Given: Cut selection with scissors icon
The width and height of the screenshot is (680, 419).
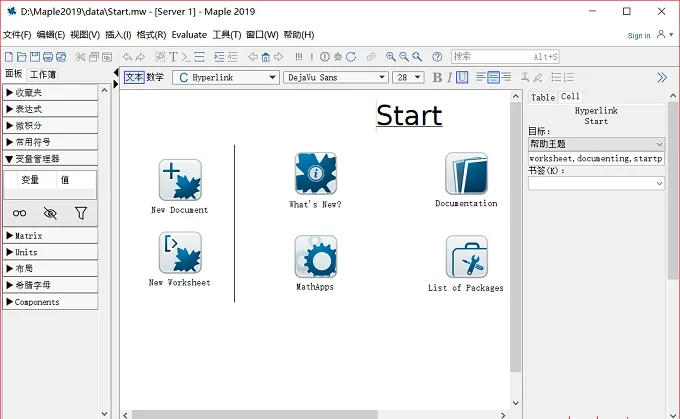Looking at the screenshot, I should 80,57.
